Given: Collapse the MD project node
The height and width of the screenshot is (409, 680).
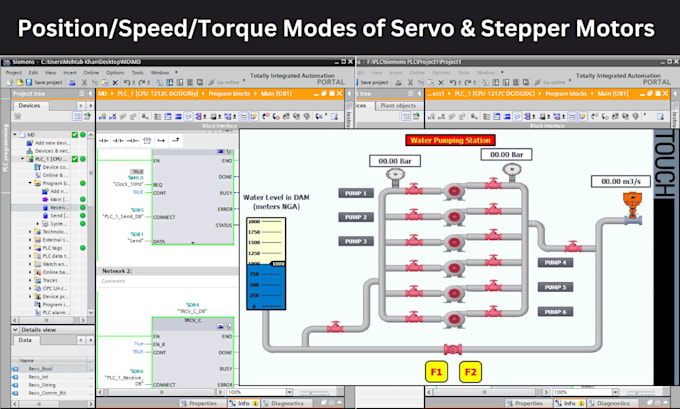Looking at the screenshot, I should point(15,134).
